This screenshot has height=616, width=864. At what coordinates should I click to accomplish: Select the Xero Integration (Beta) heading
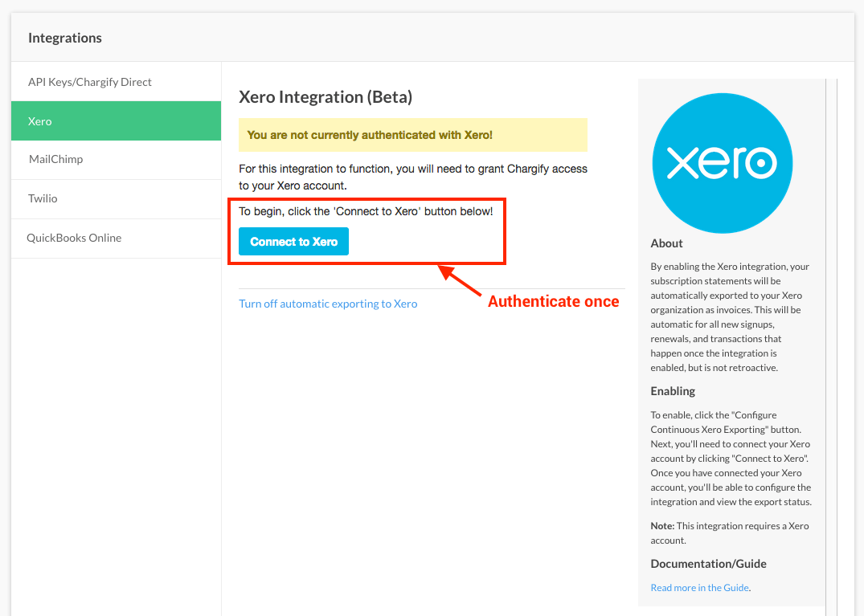click(326, 97)
